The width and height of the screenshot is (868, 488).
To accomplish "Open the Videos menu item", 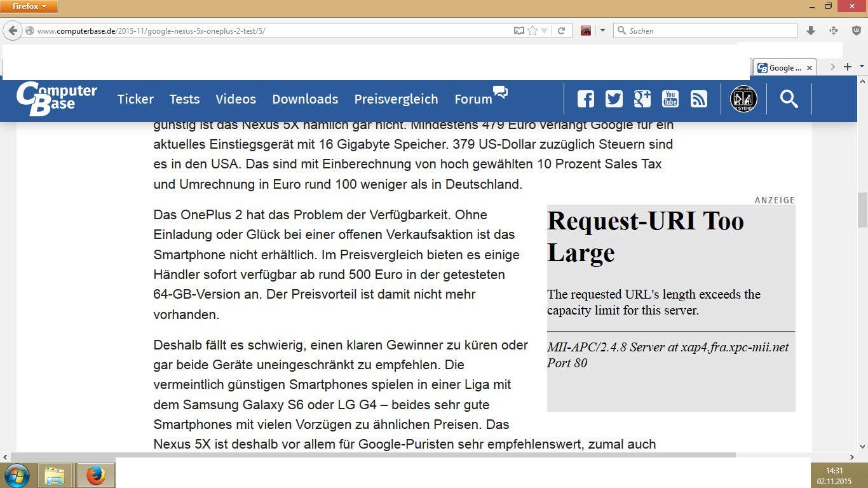I will pyautogui.click(x=236, y=99).
